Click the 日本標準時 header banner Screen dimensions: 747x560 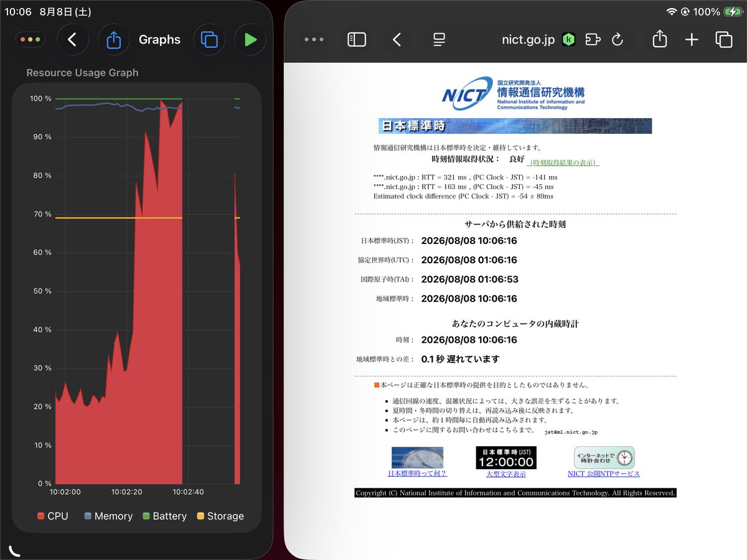[515, 126]
